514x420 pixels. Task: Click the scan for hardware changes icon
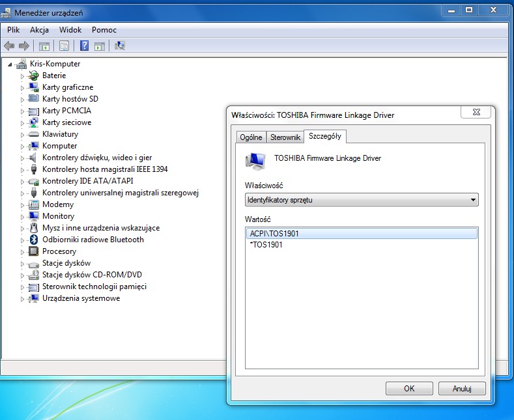point(120,46)
